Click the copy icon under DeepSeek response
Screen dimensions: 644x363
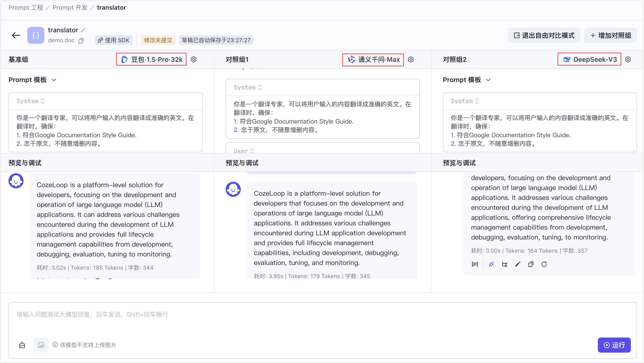(531, 264)
